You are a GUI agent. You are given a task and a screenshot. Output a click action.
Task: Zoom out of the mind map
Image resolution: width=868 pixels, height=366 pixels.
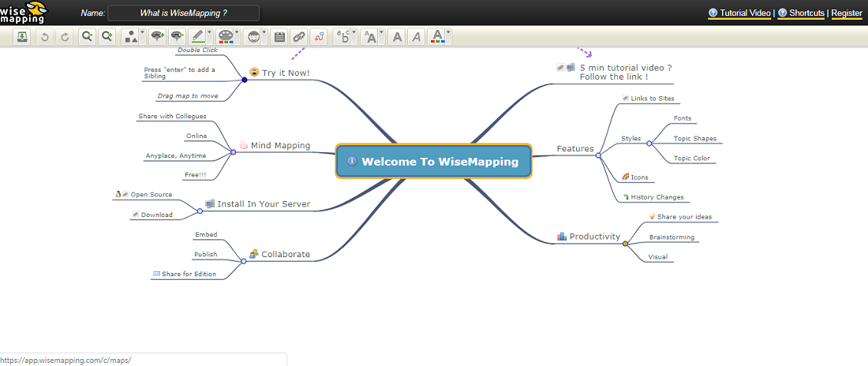tap(86, 37)
